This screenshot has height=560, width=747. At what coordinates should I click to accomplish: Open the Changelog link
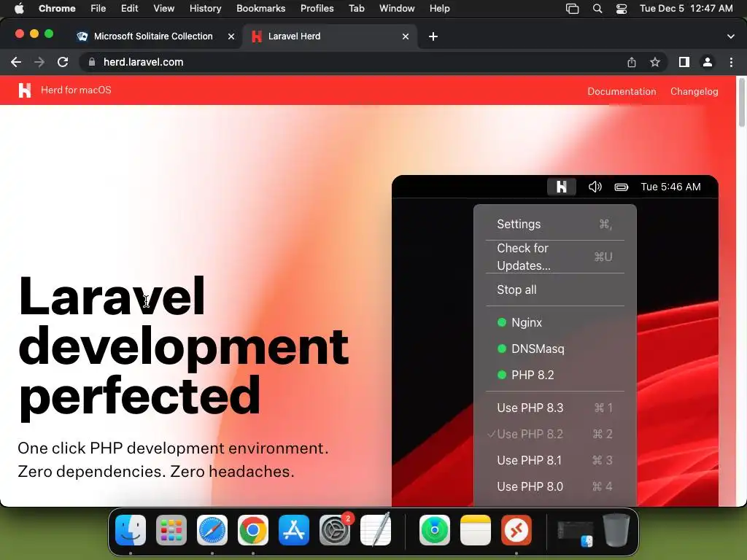[694, 91]
